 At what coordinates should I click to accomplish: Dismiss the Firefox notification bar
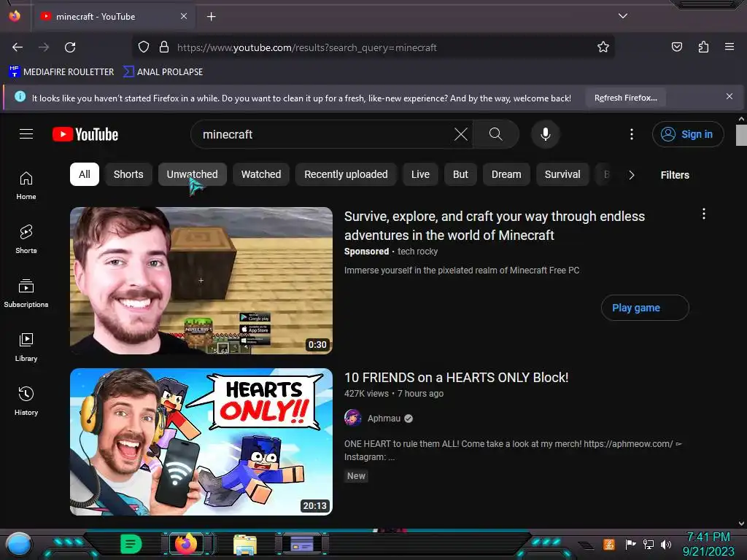click(x=729, y=97)
